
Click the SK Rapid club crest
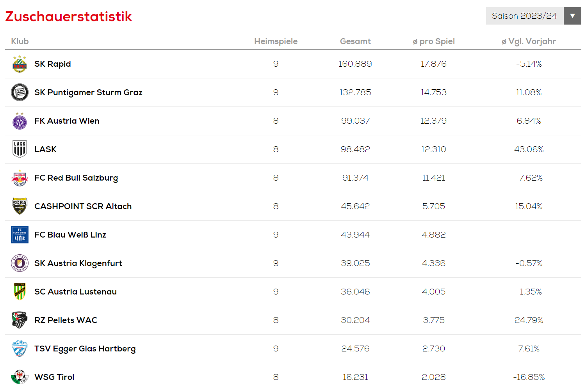(x=20, y=64)
